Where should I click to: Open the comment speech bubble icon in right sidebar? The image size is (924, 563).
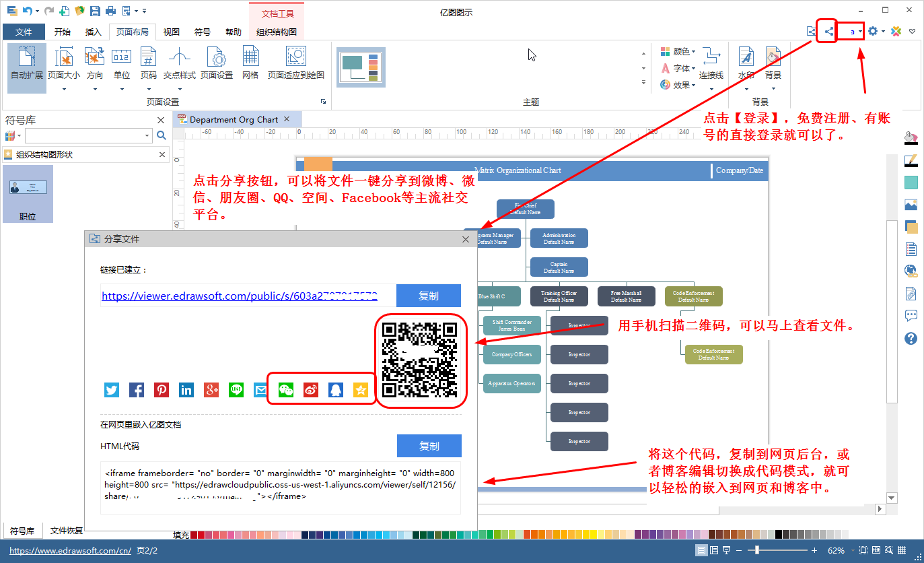click(911, 315)
